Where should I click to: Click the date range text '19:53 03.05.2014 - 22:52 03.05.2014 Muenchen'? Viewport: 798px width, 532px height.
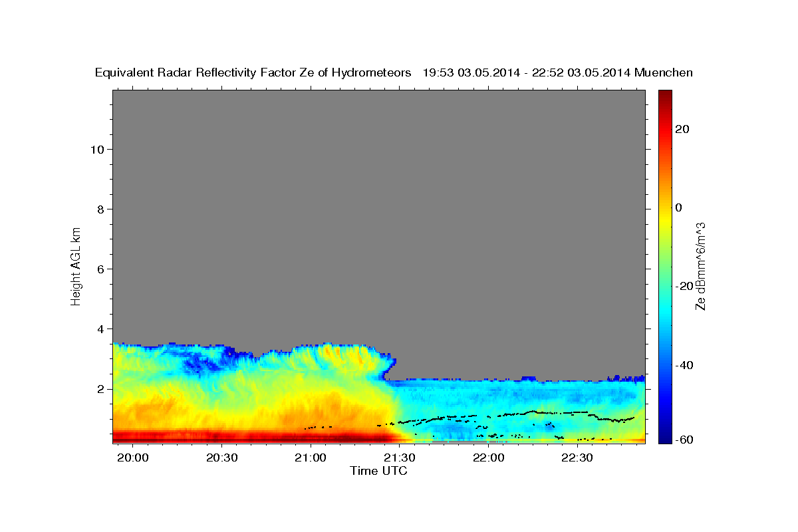(558, 73)
